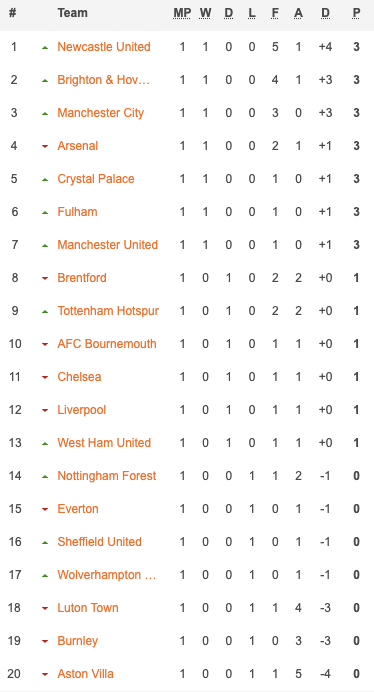The image size is (374, 692).
Task: Click the green up arrow beside Sheffield United
Action: [45, 542]
